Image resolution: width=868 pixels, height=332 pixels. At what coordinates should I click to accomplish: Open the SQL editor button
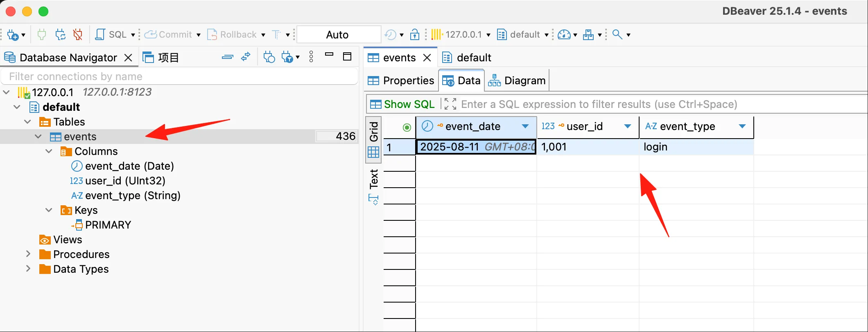111,35
